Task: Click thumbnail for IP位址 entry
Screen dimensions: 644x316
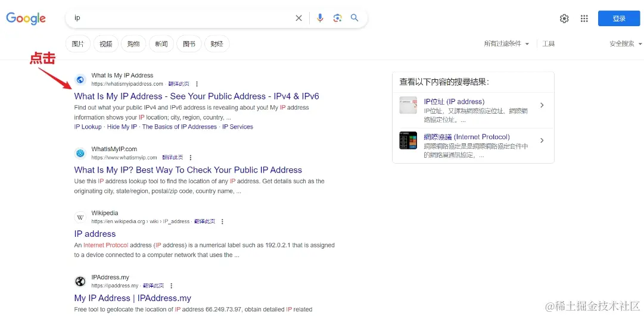Action: tap(408, 105)
